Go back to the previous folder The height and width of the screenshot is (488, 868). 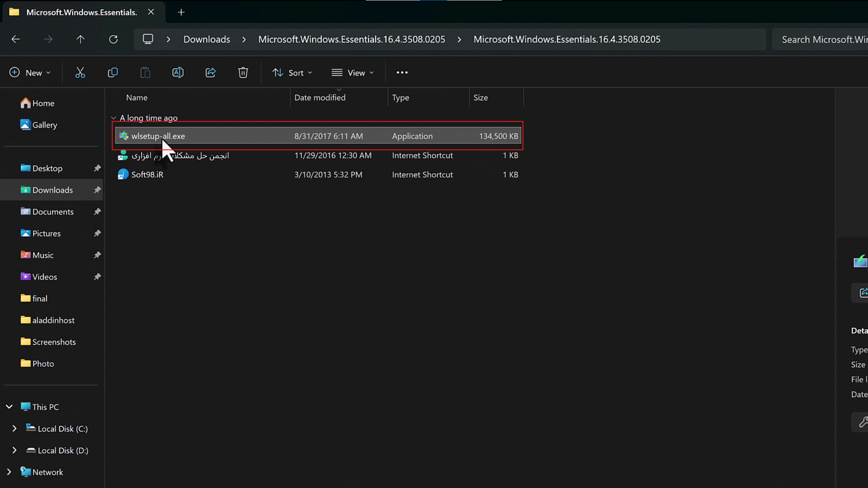pos(16,39)
